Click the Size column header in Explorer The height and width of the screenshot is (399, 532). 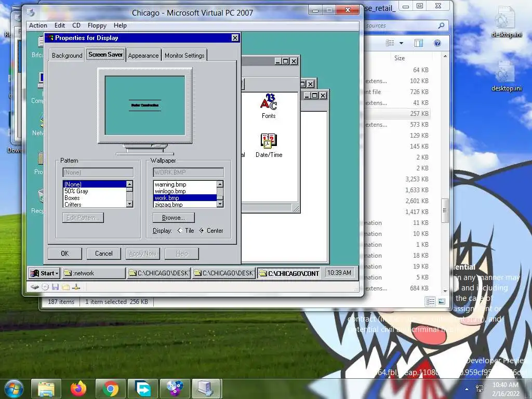(400, 58)
